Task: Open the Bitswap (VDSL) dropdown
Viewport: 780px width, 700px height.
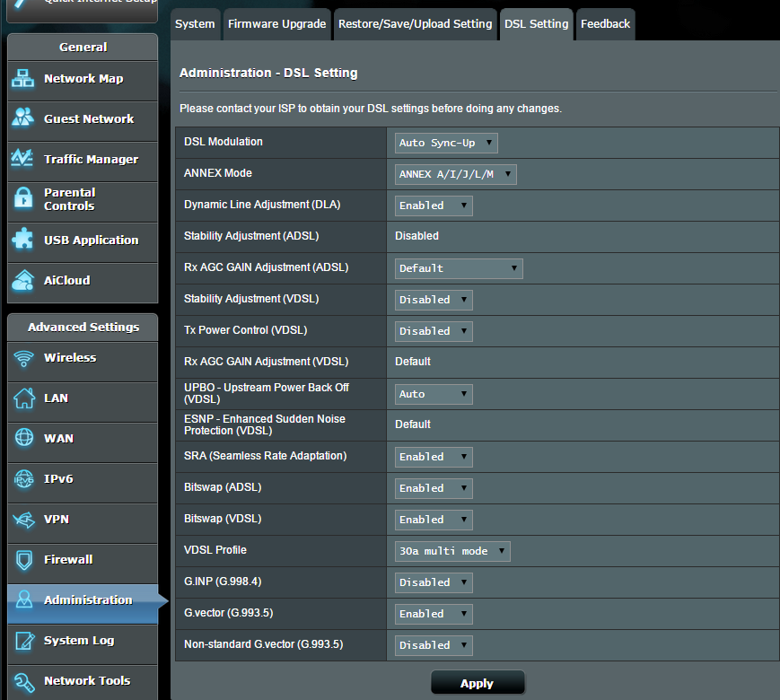Action: (434, 520)
